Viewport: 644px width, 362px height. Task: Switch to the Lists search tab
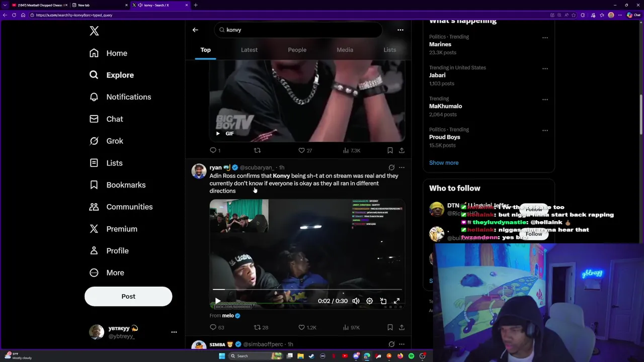coord(389,50)
